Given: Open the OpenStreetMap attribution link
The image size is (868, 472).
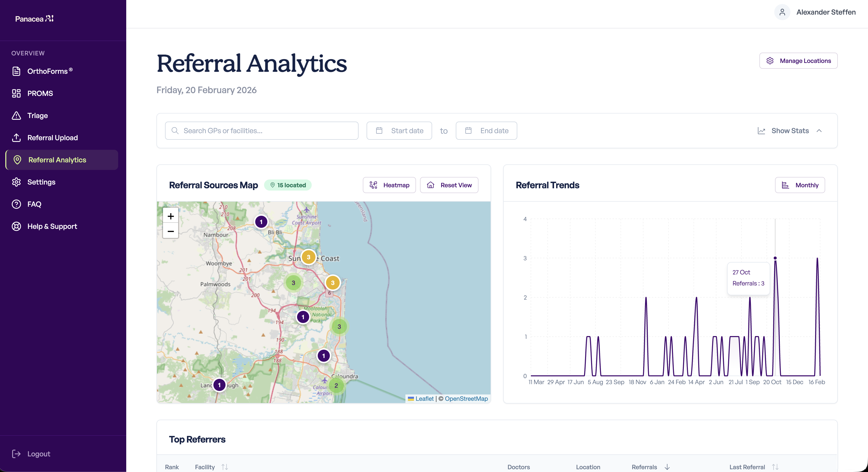Looking at the screenshot, I should point(466,398).
